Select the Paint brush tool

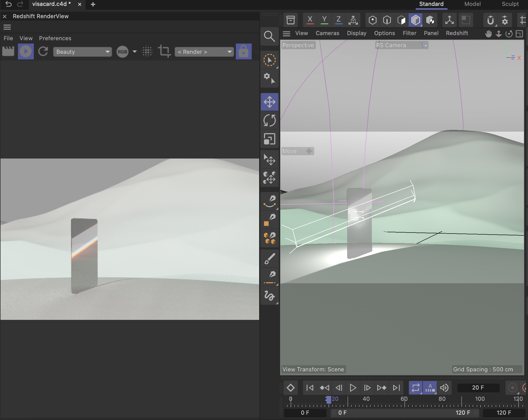point(269,259)
